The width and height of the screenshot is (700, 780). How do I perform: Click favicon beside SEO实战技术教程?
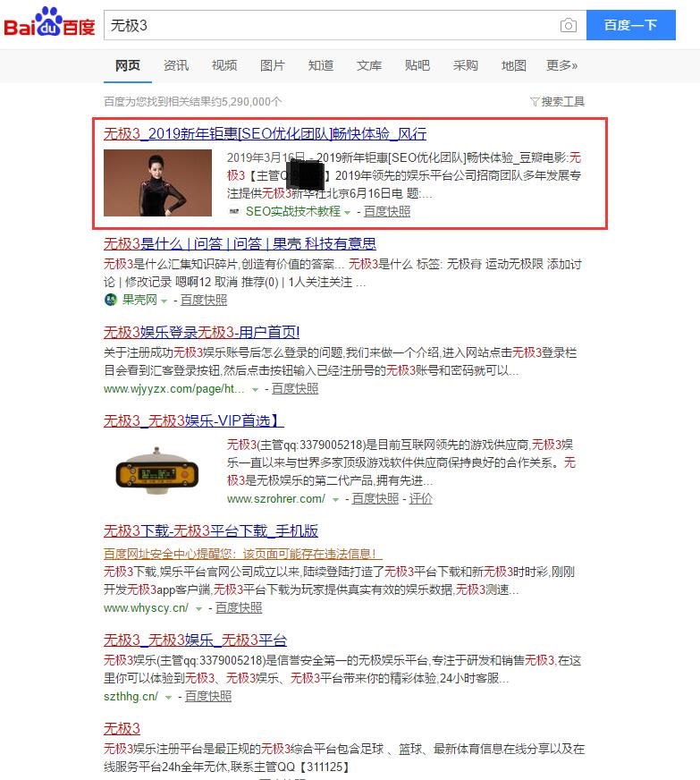(233, 211)
